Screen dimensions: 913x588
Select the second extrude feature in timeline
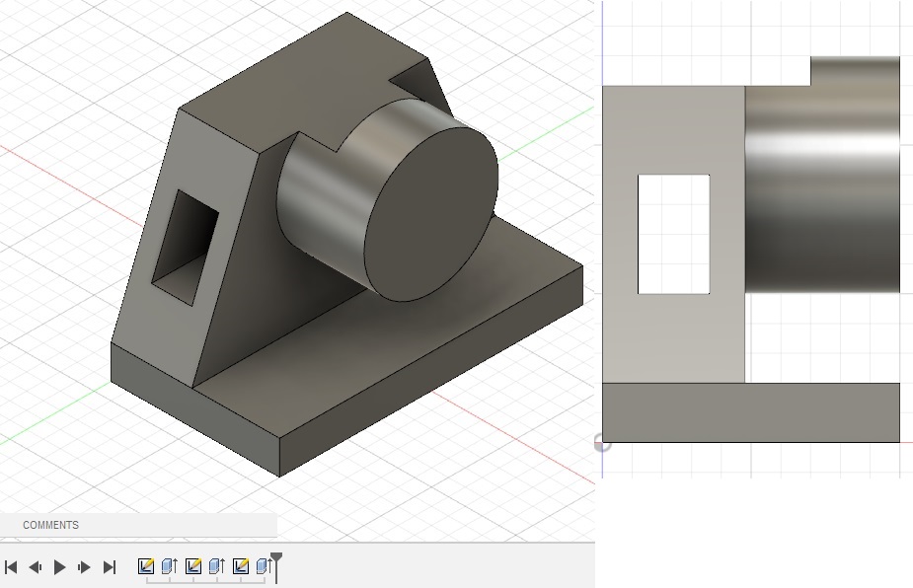[x=217, y=566]
